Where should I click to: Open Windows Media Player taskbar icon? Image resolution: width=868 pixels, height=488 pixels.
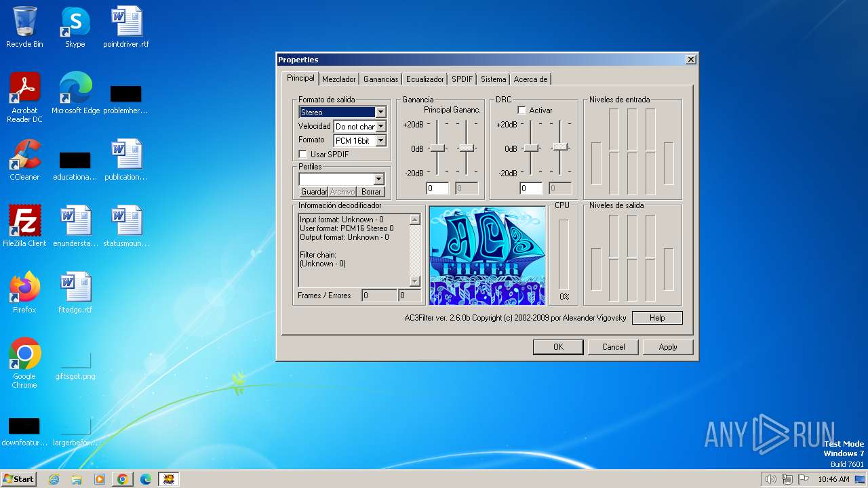pos(100,479)
